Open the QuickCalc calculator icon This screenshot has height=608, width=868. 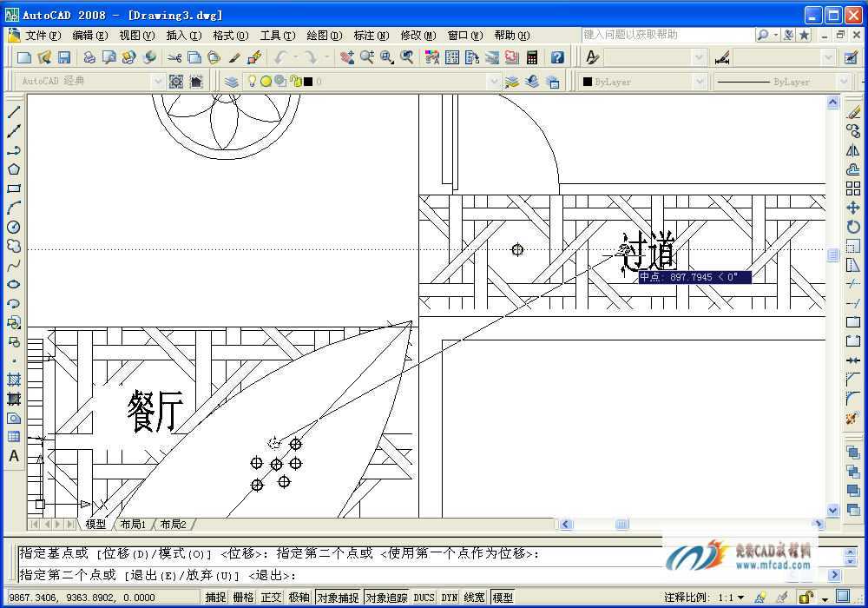(x=532, y=57)
